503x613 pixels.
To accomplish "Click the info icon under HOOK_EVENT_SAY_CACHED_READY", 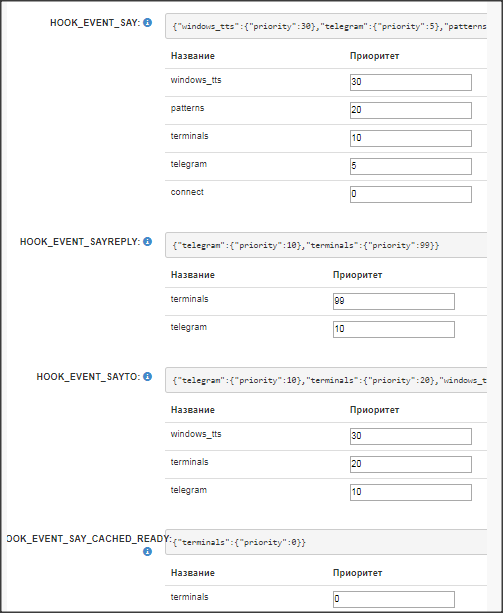I will coord(147,552).
